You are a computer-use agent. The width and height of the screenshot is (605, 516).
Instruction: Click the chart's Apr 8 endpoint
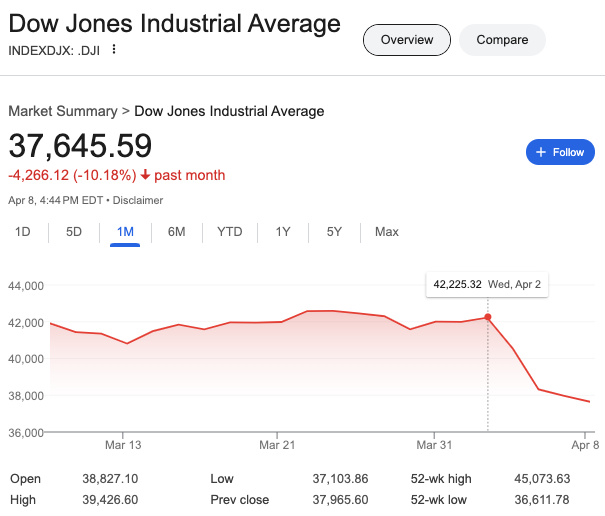[589, 402]
